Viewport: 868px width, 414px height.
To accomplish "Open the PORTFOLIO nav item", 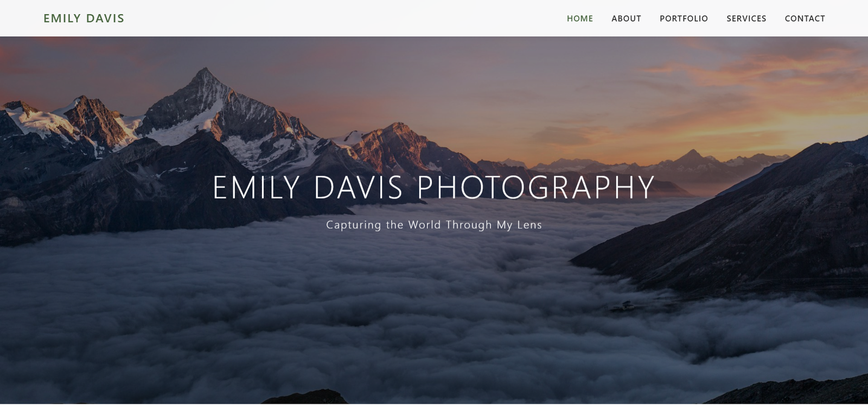I will (x=684, y=18).
